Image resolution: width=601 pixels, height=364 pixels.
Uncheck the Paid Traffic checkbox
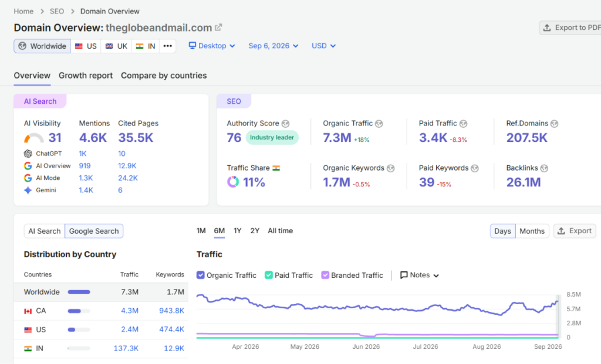click(269, 275)
